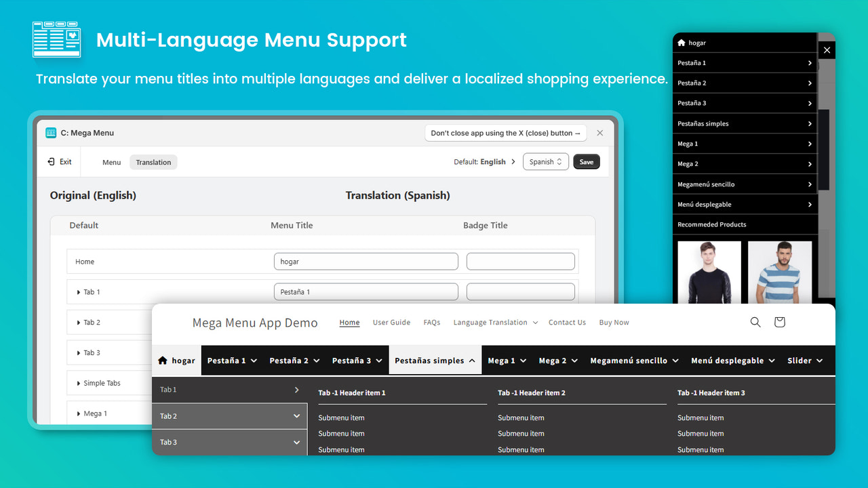Open the search icon in demo store

(x=755, y=322)
